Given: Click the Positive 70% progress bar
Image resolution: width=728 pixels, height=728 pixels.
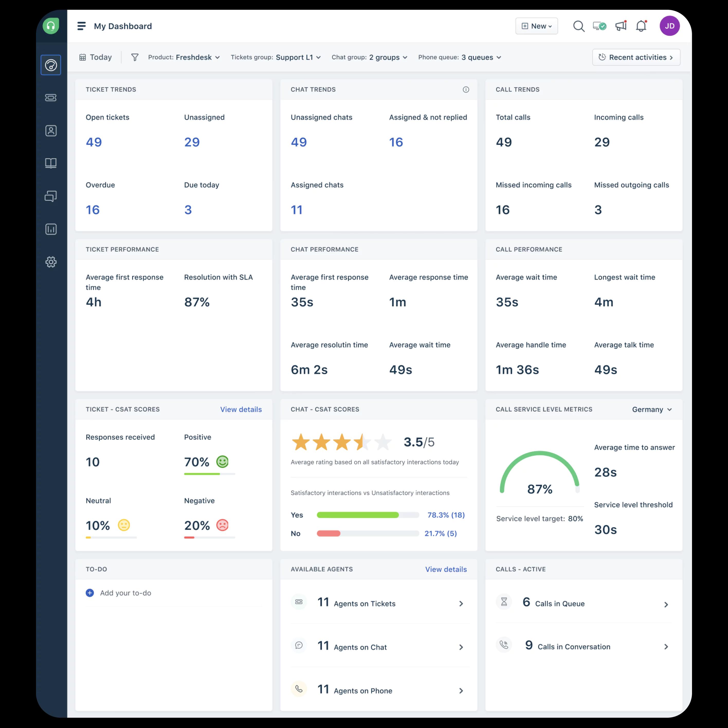Looking at the screenshot, I should (210, 474).
